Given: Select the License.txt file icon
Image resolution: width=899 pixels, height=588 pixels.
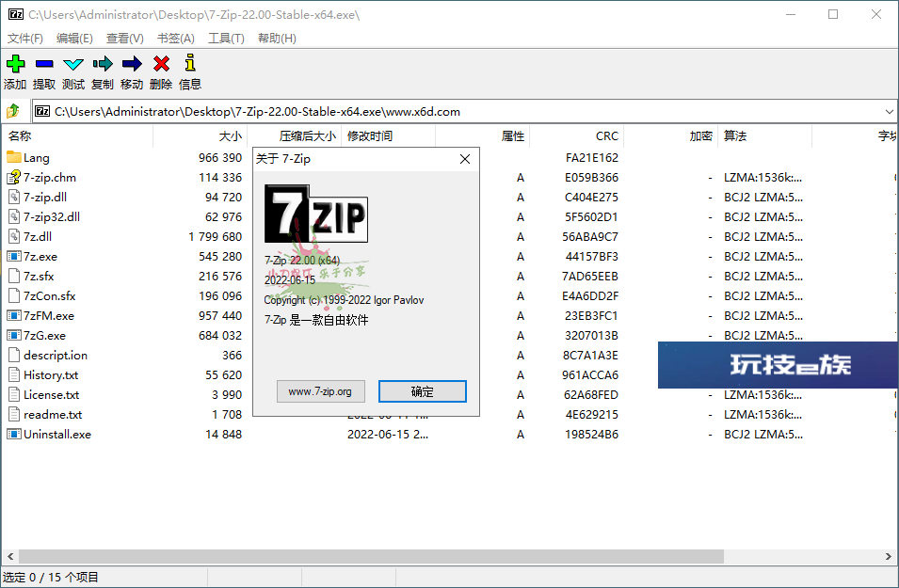Looking at the screenshot, I should (14, 394).
